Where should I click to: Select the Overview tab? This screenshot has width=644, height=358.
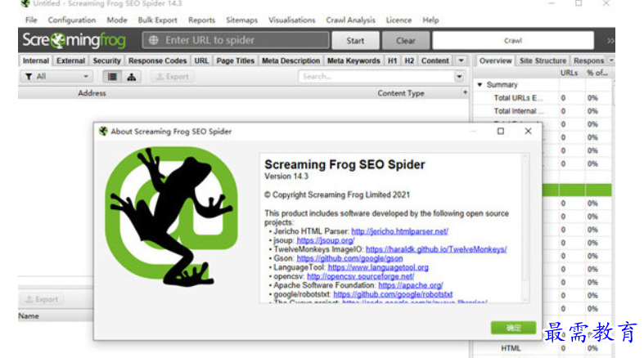pyautogui.click(x=495, y=60)
